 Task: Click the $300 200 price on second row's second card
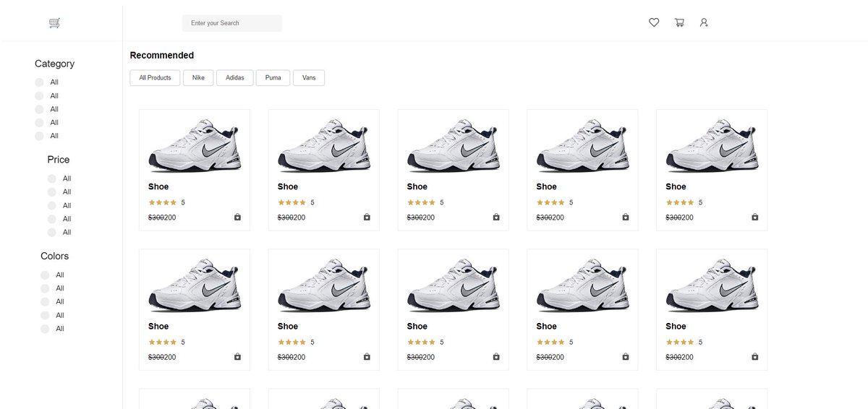pyautogui.click(x=292, y=356)
